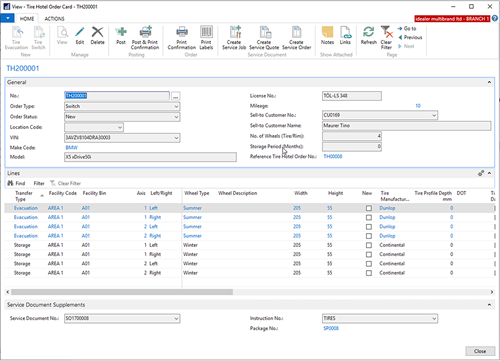Open Notes attachment icon

click(x=327, y=35)
